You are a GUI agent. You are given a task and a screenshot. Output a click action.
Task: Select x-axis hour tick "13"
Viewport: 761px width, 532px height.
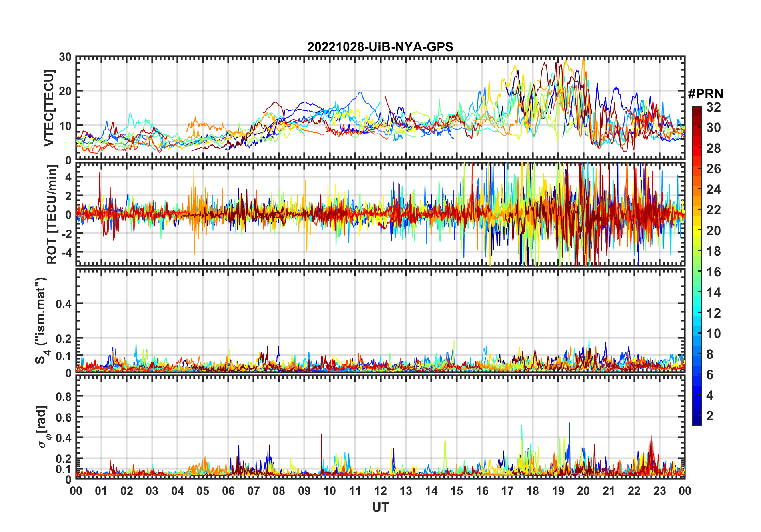click(x=406, y=491)
